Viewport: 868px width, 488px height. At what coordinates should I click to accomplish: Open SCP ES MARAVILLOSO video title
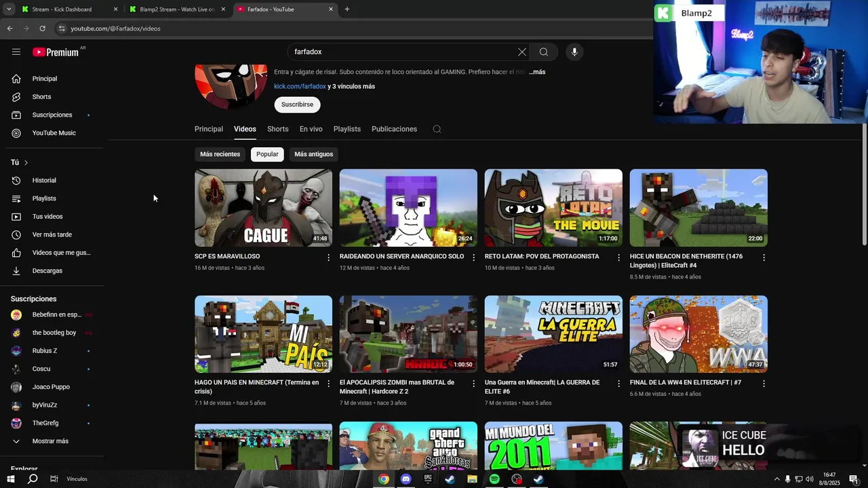(x=227, y=256)
